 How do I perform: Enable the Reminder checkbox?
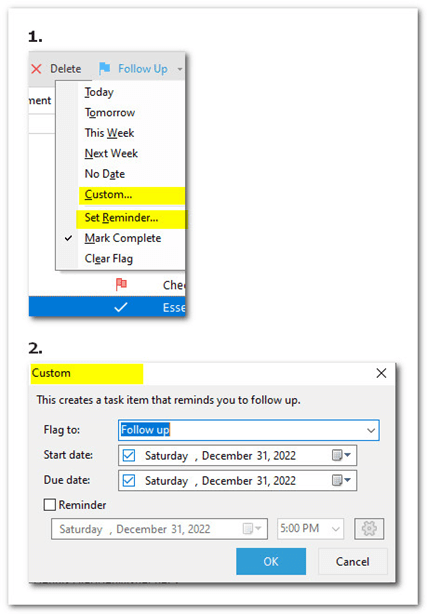pos(50,505)
